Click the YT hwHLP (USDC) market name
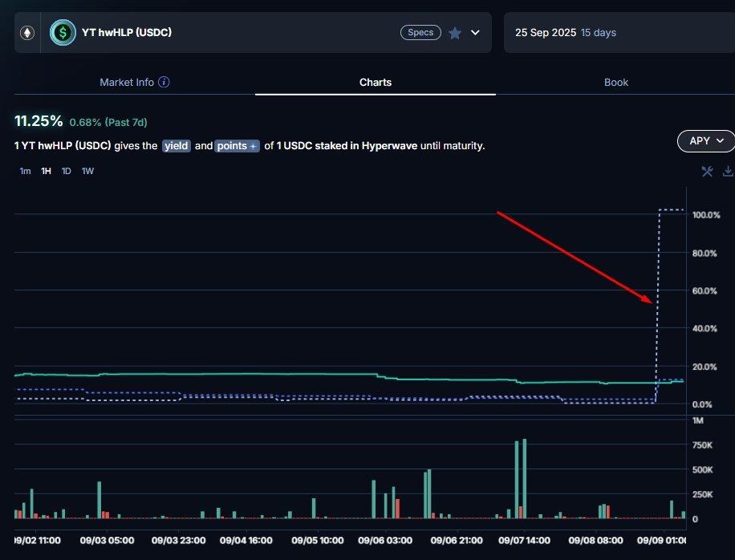The height and width of the screenshot is (560, 735). (127, 32)
